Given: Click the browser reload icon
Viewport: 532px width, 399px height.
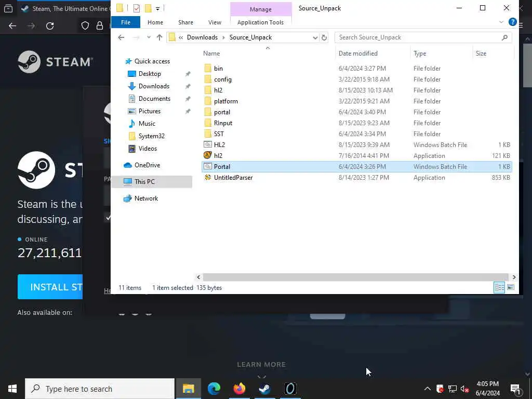Looking at the screenshot, I should (50, 26).
